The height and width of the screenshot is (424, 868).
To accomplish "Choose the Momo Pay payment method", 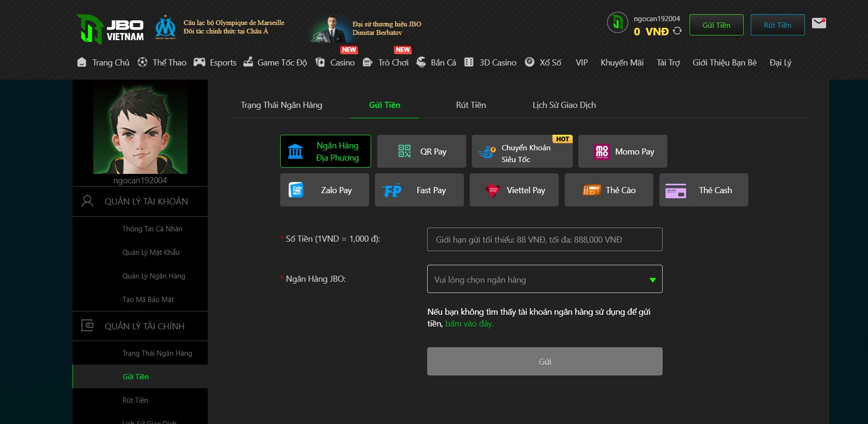I will point(623,151).
